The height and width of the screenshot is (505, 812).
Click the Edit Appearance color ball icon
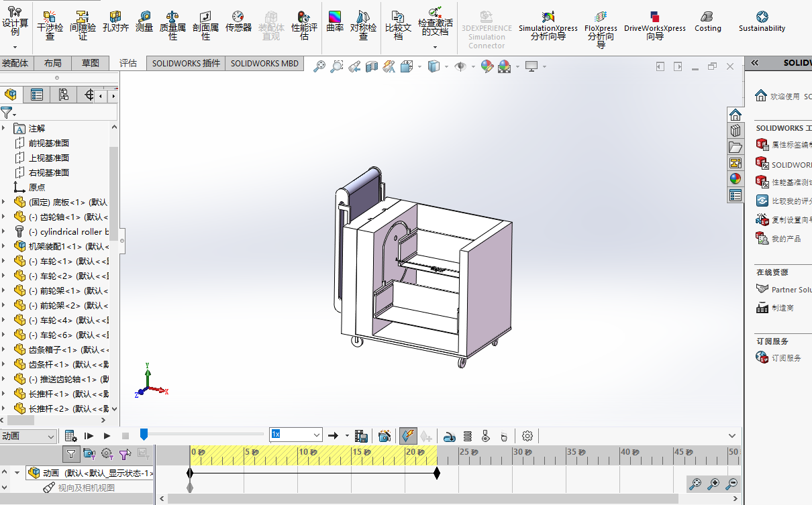pos(487,66)
